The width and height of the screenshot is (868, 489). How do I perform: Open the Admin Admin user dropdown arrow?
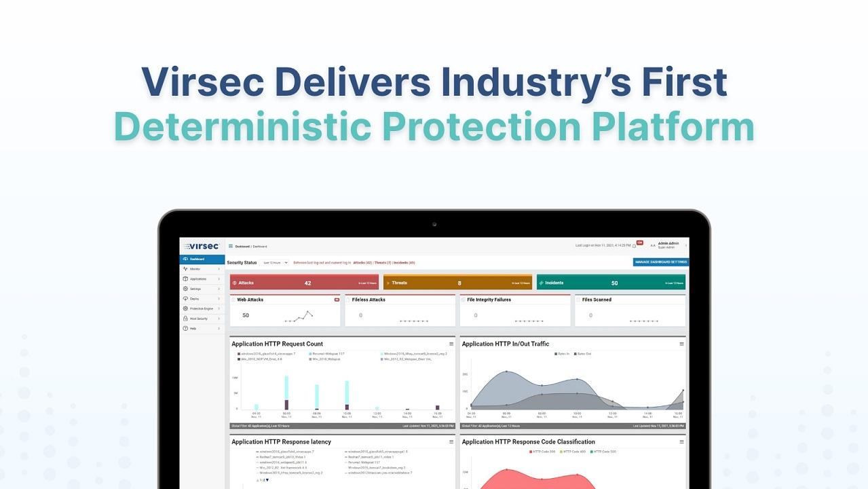tap(685, 246)
